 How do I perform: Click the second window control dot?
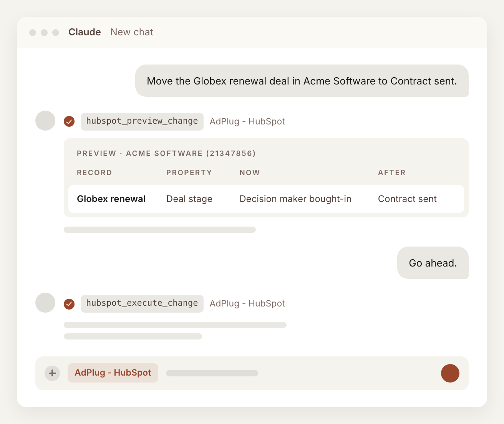pyautogui.click(x=44, y=33)
